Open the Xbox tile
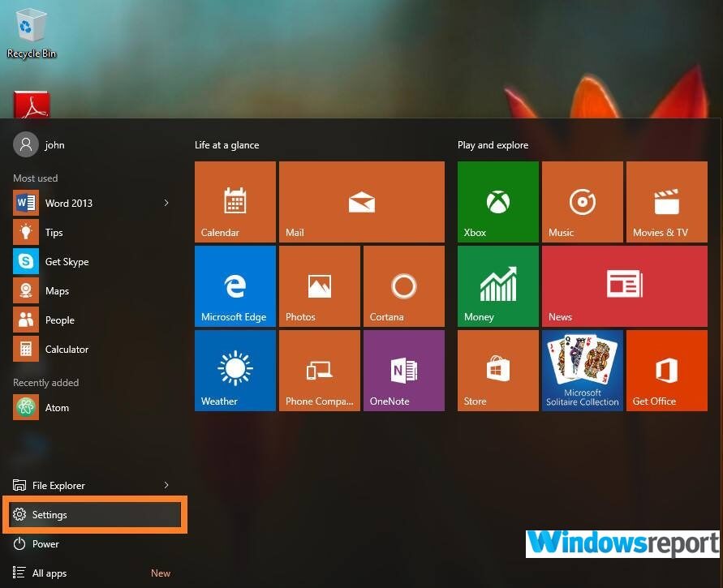 [497, 201]
